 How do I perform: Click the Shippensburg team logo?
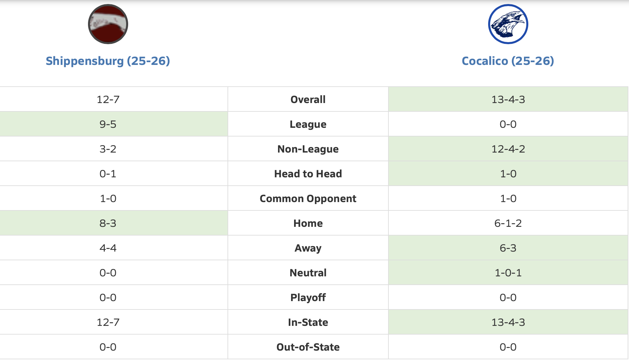(x=108, y=24)
